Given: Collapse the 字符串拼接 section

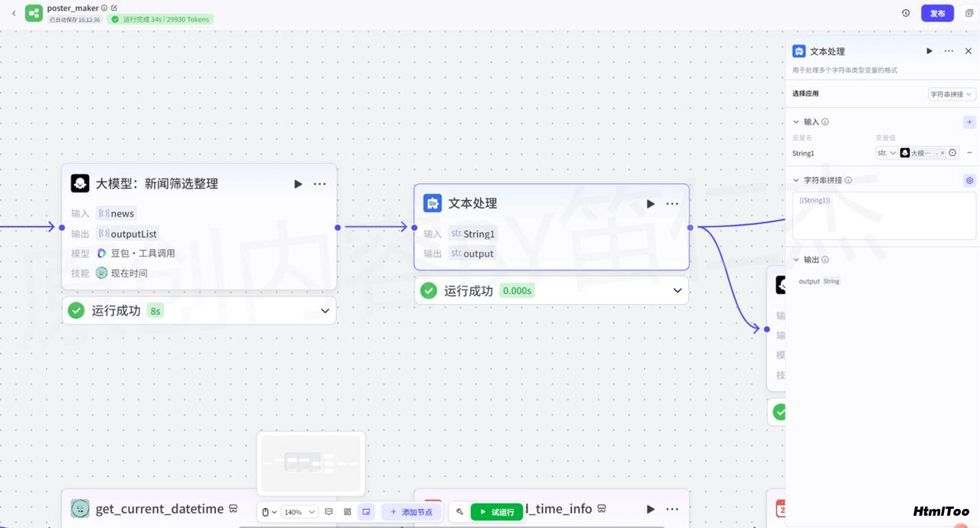Looking at the screenshot, I should (796, 180).
